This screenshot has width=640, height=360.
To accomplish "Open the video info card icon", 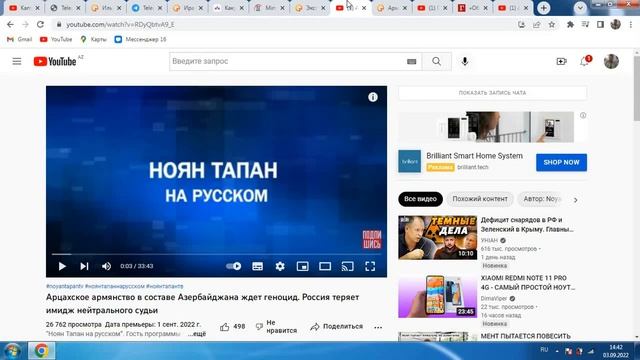I will 373,97.
